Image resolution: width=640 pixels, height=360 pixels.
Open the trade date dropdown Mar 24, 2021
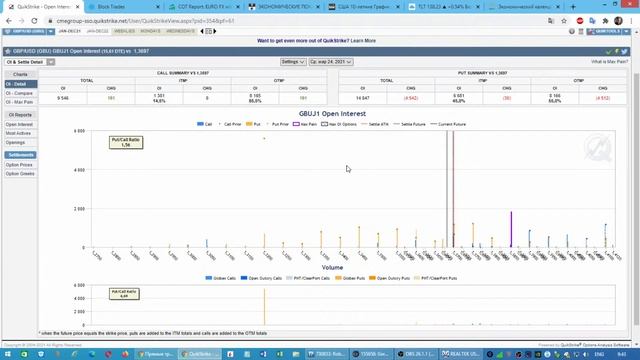click(331, 62)
